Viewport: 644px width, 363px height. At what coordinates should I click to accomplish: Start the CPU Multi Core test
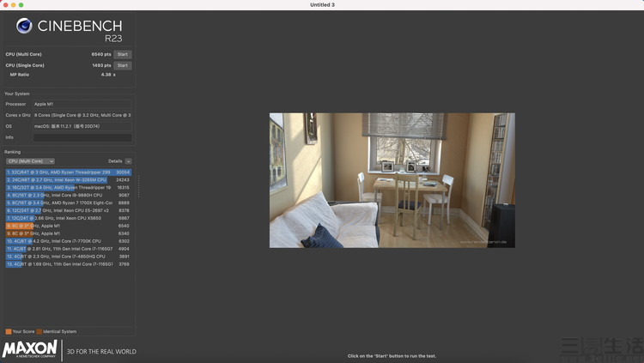click(x=123, y=54)
